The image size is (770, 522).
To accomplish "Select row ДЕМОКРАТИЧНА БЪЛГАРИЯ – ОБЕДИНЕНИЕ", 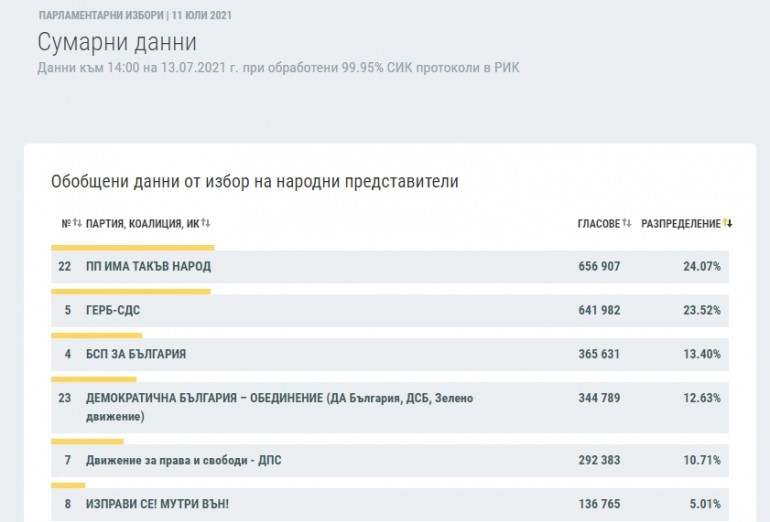I will [x=390, y=407].
